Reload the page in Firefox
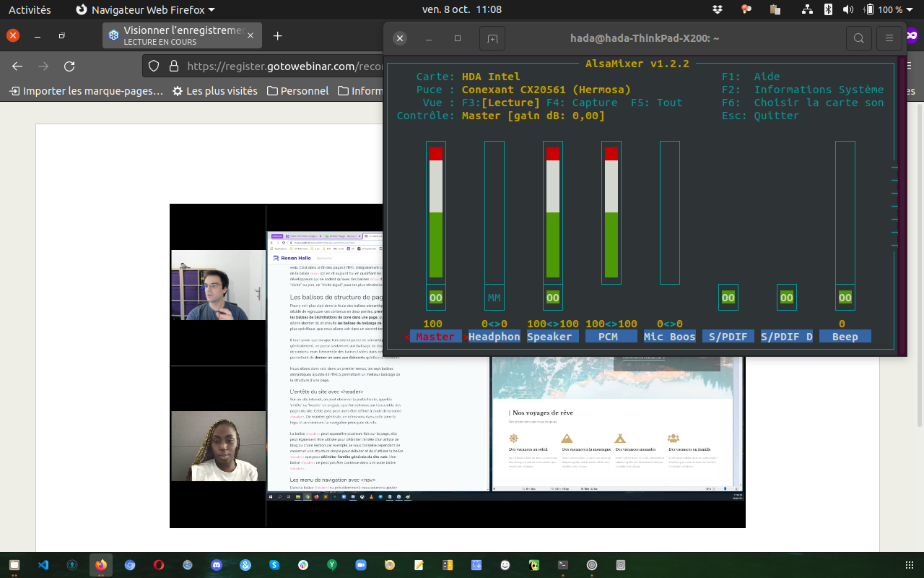Image resolution: width=924 pixels, height=578 pixels. 69,66
